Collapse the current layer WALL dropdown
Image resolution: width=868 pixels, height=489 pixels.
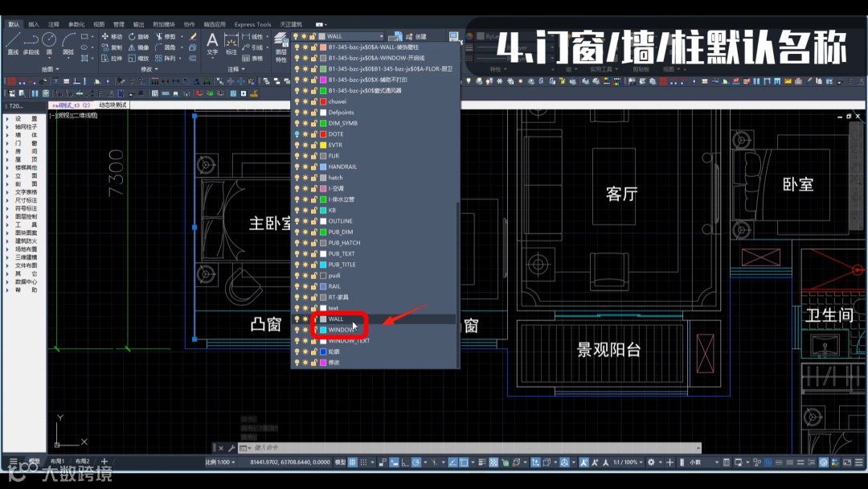(x=381, y=36)
